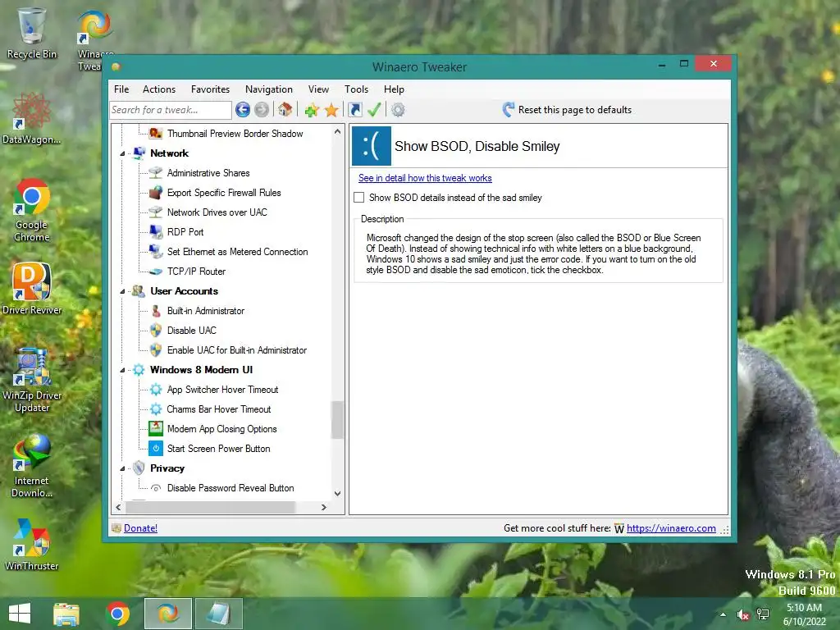
Task: Click the grey Forward navigation arrow
Action: click(262, 110)
